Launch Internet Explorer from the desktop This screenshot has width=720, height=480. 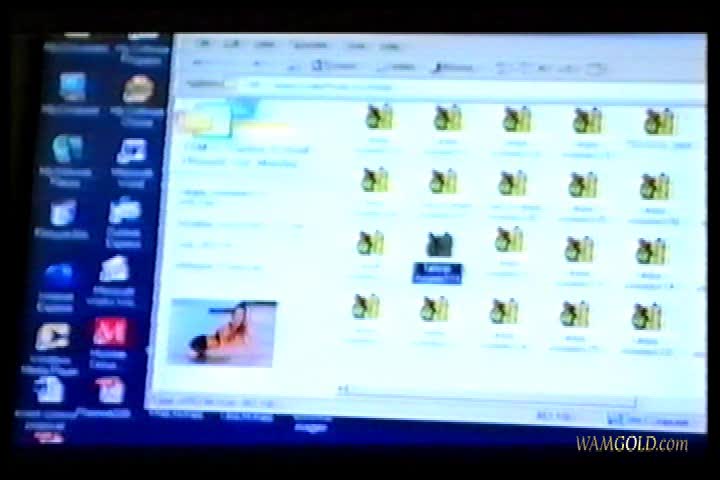[x=58, y=277]
